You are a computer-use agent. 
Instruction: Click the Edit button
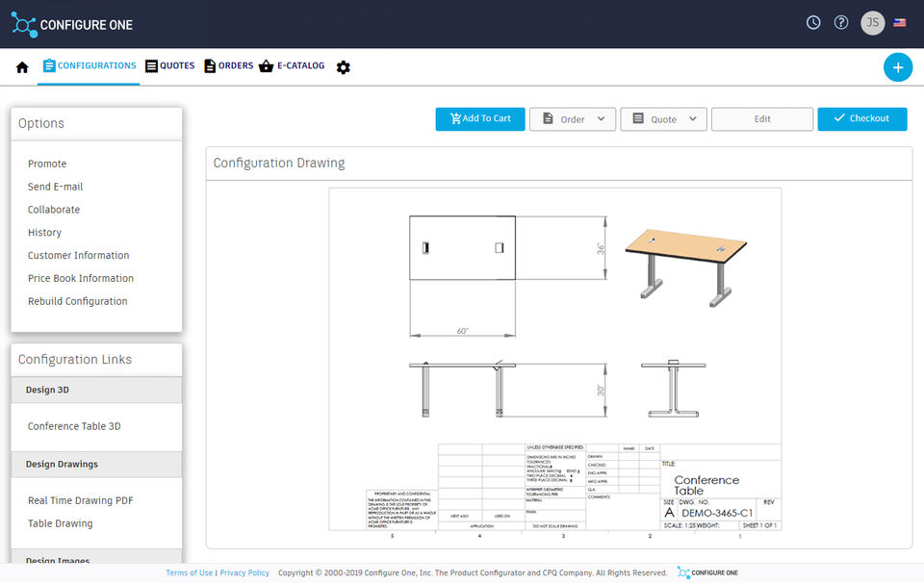(762, 119)
